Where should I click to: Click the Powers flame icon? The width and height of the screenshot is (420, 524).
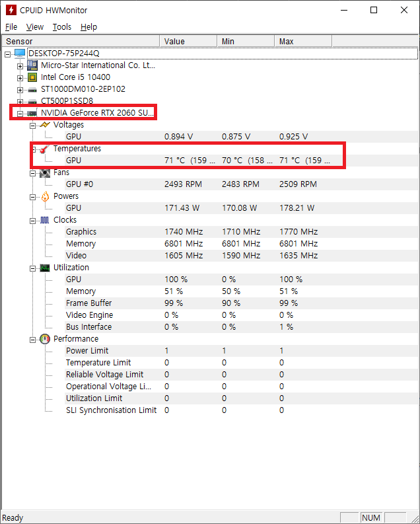(x=45, y=196)
